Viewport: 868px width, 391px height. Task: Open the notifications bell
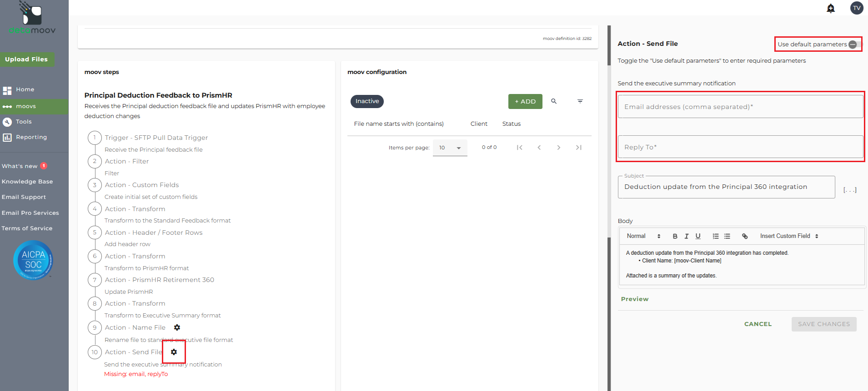coord(831,8)
